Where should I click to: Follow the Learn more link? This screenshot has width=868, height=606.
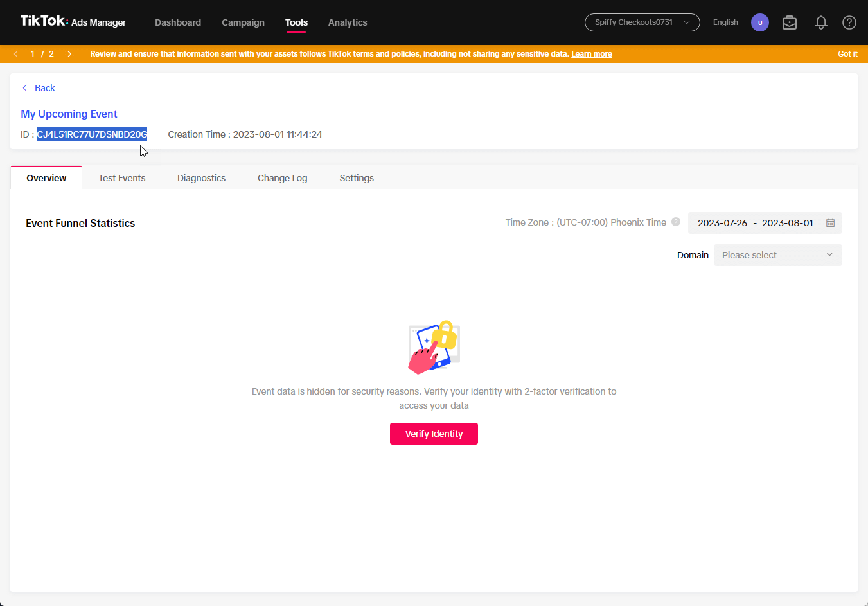tap(591, 54)
